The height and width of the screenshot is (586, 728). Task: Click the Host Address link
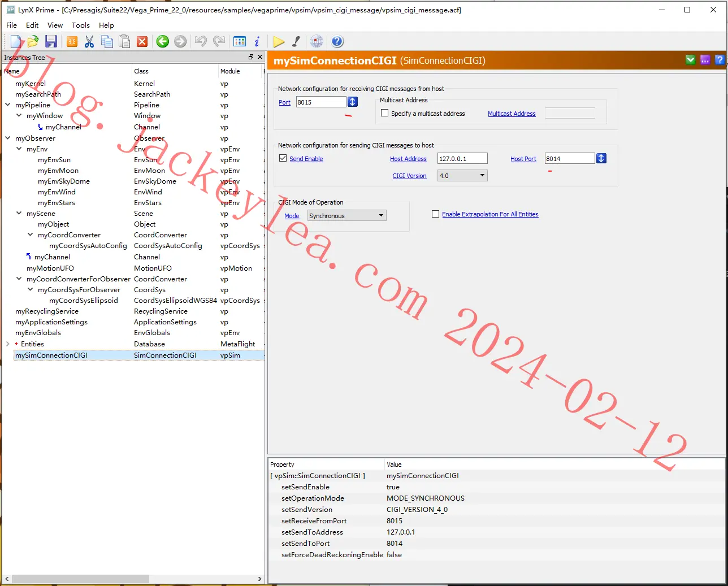pyautogui.click(x=408, y=159)
